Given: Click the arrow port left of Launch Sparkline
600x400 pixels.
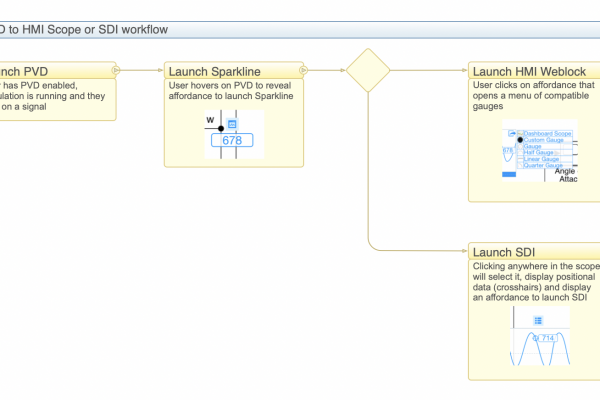Looking at the screenshot, I should [x=164, y=70].
